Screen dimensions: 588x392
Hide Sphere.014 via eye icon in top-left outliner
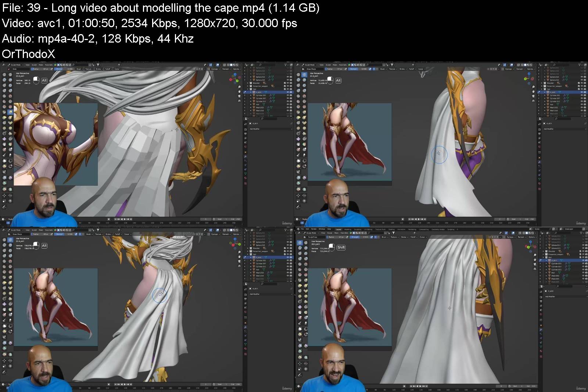point(287,77)
